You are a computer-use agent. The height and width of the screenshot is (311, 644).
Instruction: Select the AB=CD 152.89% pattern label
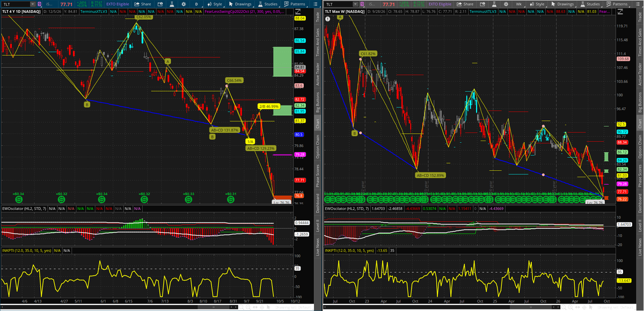[x=430, y=175]
